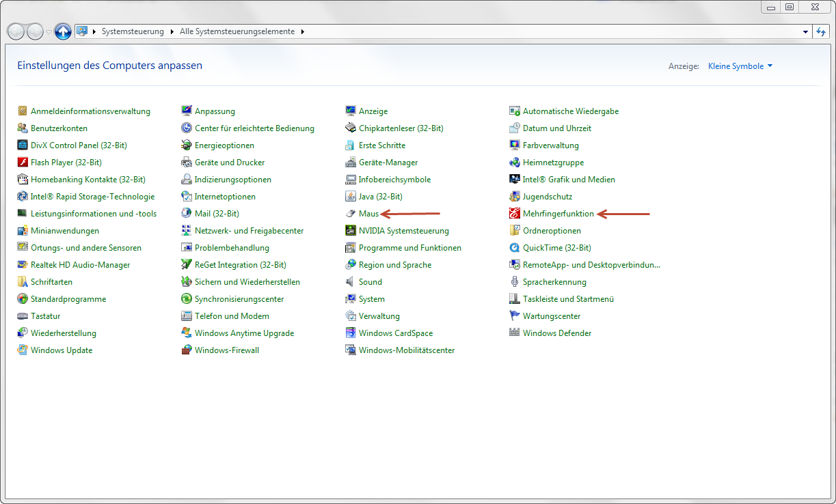Click the Schriftarten folder icon

23,282
